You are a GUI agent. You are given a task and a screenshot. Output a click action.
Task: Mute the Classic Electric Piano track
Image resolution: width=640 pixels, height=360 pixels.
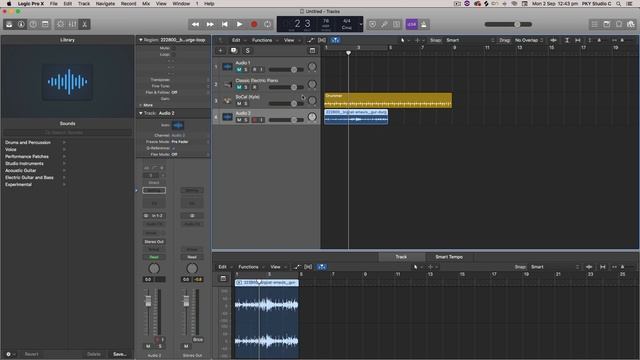click(x=239, y=87)
